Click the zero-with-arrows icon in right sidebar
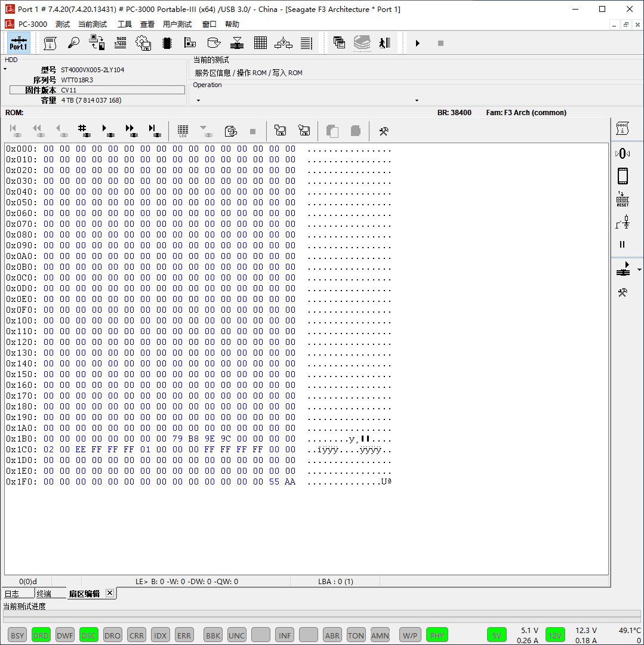 tap(623, 153)
